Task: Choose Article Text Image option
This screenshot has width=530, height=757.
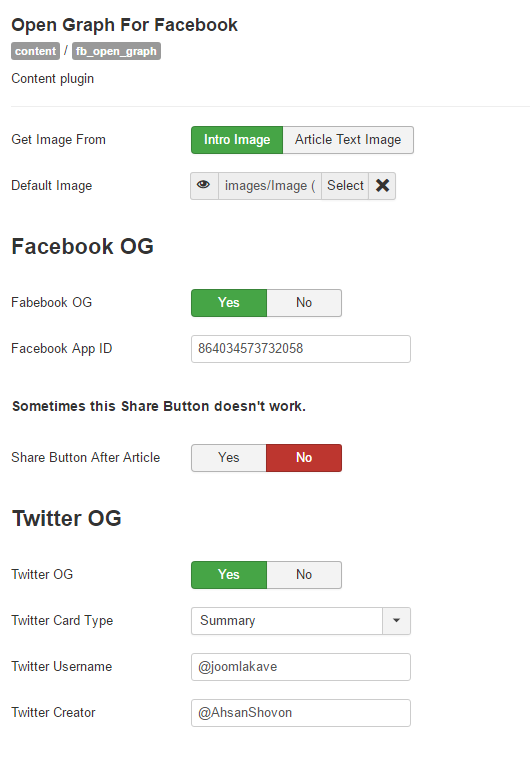Action: [348, 140]
